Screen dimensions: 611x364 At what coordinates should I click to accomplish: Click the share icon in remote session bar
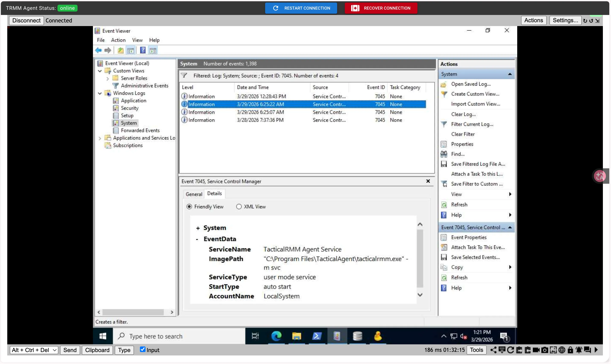[x=493, y=350]
